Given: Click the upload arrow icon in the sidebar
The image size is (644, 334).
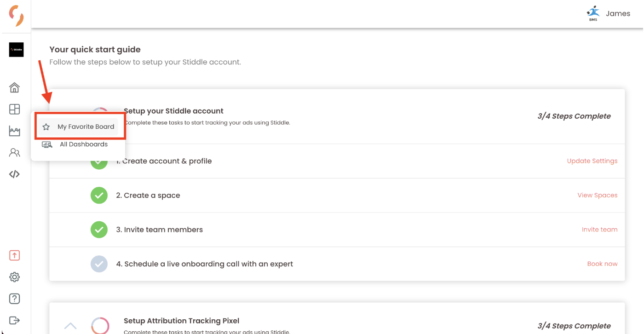Looking at the screenshot, I should 15,255.
